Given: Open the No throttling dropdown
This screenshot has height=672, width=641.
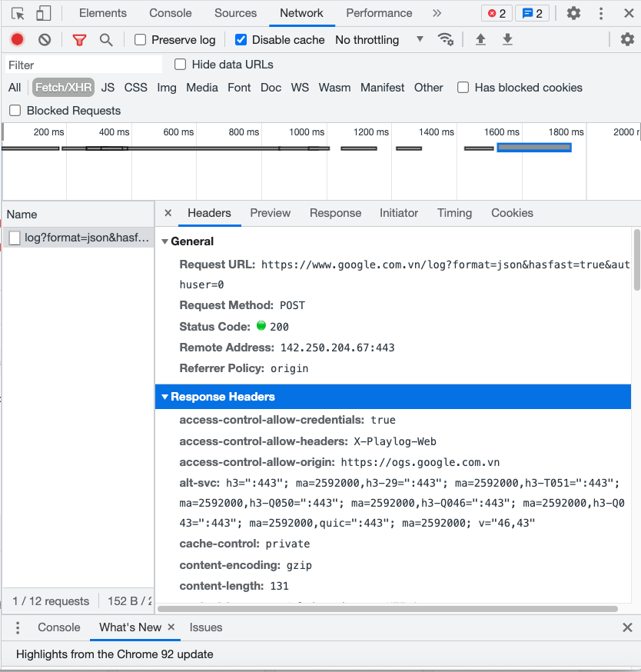Looking at the screenshot, I should [380, 40].
